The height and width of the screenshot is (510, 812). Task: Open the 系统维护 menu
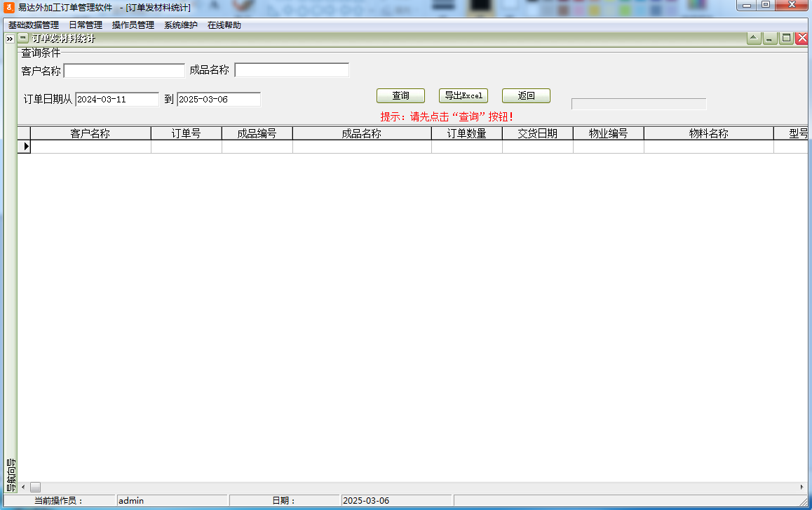(180, 24)
